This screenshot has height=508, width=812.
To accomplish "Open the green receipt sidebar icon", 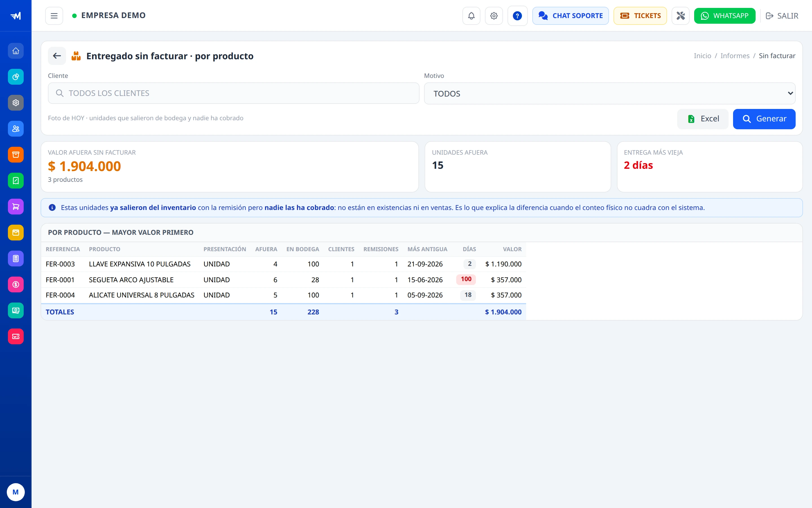I will 16,181.
